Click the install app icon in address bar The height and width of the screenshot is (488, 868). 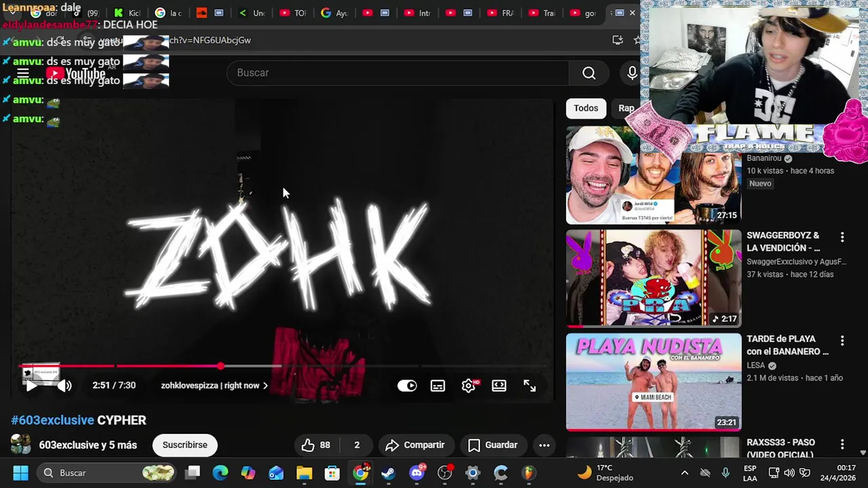click(x=618, y=40)
